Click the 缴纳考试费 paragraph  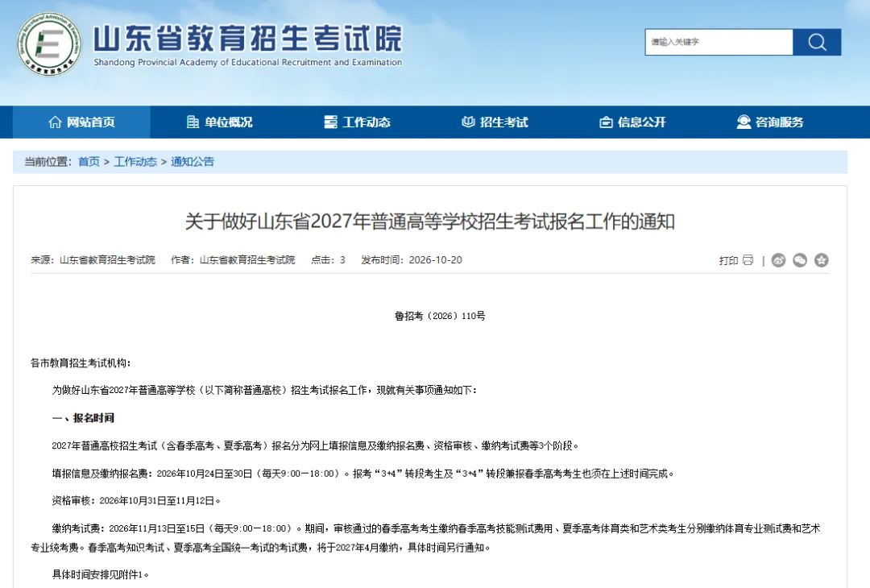tap(425, 538)
